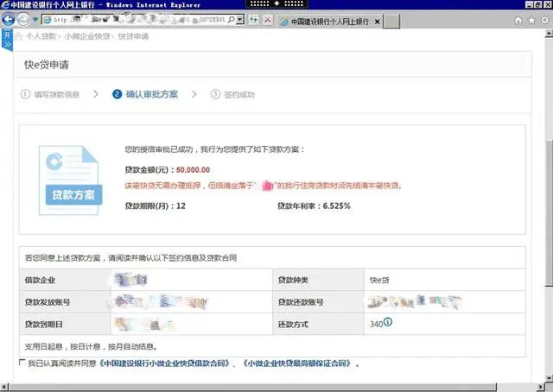Screen dimensions: 553x392
Task: Check the 我已认真阅读并同意 agreement checkbox
Action: point(22,362)
